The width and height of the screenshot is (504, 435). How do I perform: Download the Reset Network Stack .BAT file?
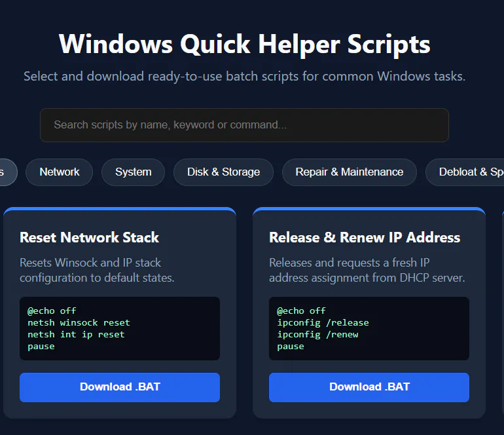point(120,387)
